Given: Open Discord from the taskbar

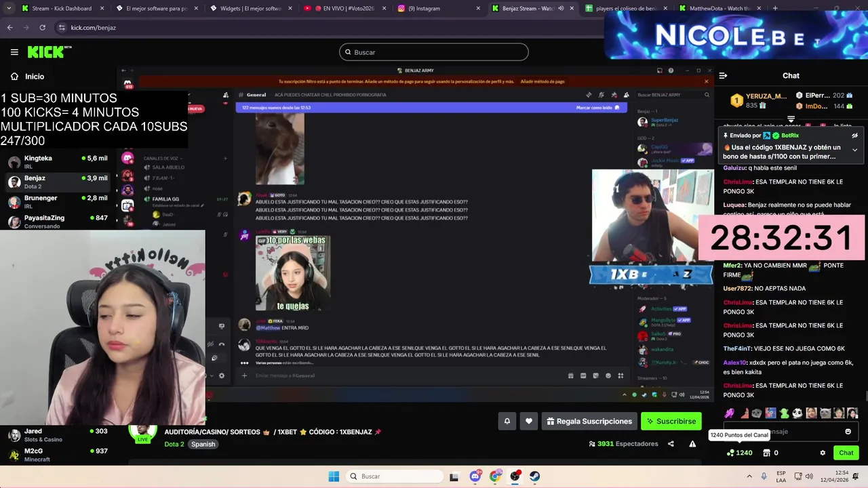Looking at the screenshot, I should 475,476.
